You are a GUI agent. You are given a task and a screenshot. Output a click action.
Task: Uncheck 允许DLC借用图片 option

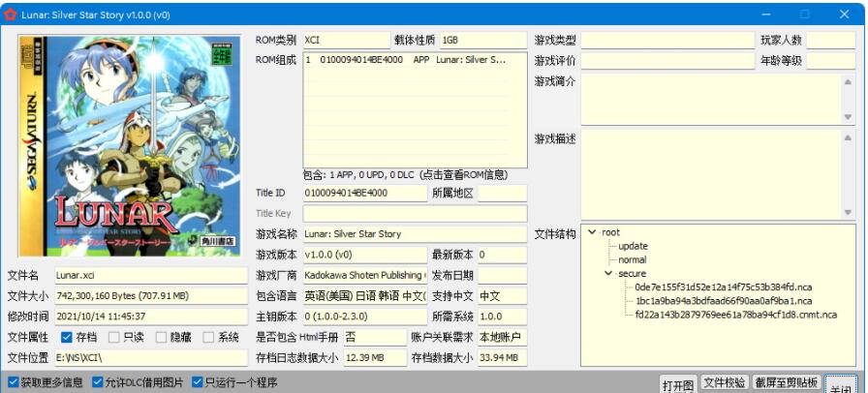98,382
